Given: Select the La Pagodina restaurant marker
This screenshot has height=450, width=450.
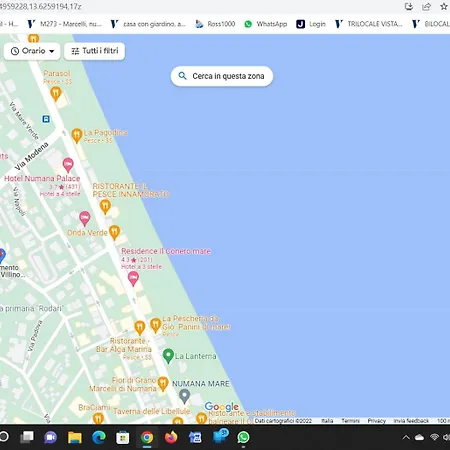Looking at the screenshot, I should point(77,136).
